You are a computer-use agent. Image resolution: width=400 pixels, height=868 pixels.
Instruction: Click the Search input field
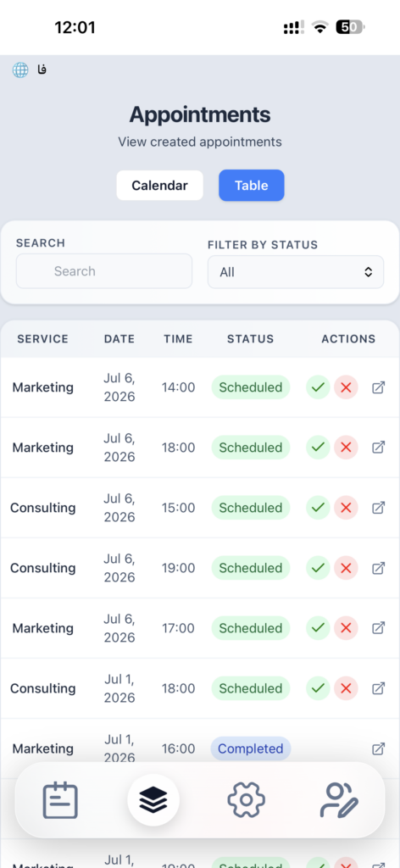[104, 271]
